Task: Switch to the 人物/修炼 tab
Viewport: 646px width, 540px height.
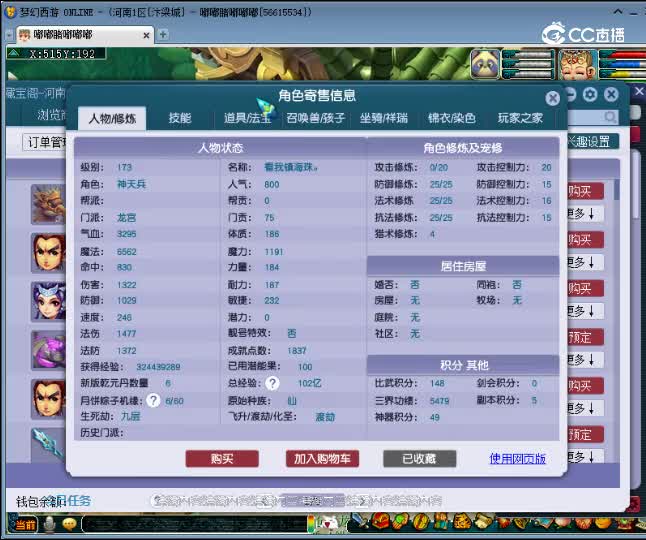Action: coord(112,119)
